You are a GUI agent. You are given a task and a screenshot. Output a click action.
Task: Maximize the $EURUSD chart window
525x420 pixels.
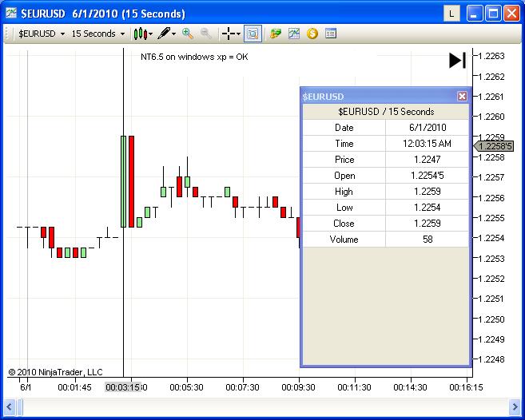pyautogui.click(x=493, y=14)
